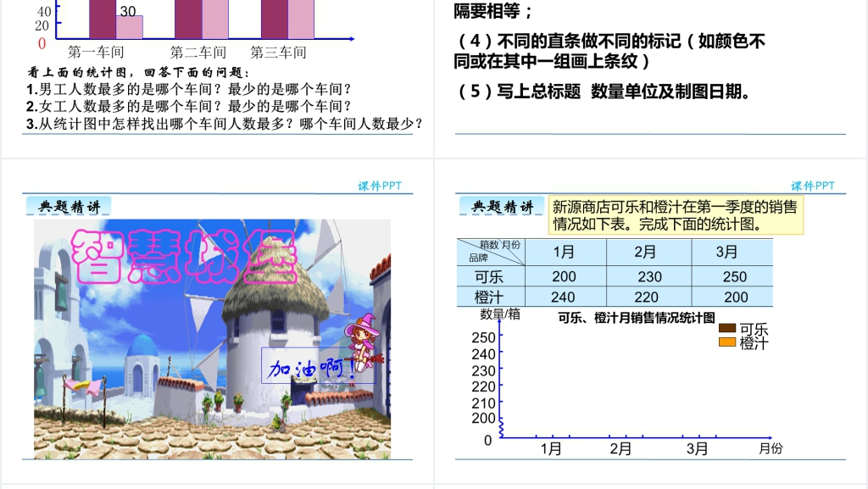Click 210 on the chart's y-axis
This screenshot has width=868, height=489.
click(x=483, y=403)
